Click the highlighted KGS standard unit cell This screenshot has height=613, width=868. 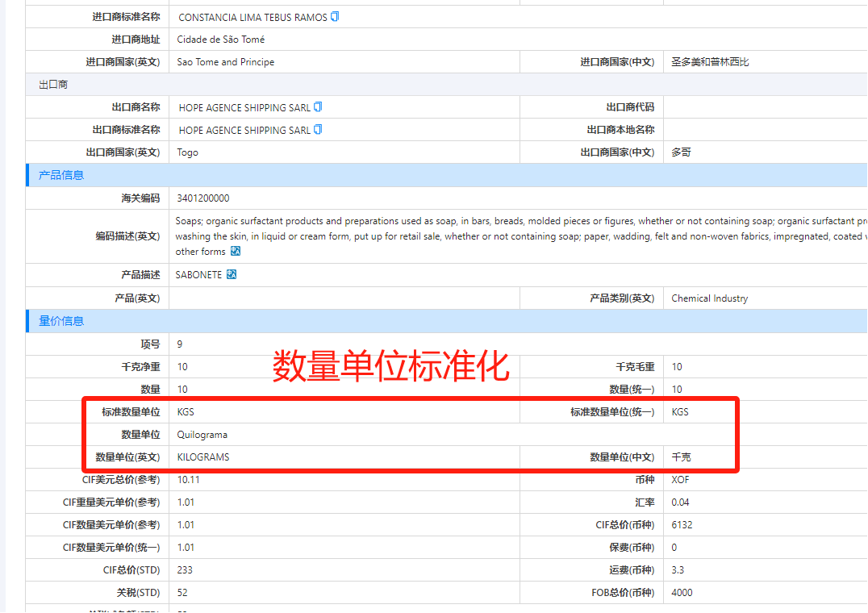[186, 411]
